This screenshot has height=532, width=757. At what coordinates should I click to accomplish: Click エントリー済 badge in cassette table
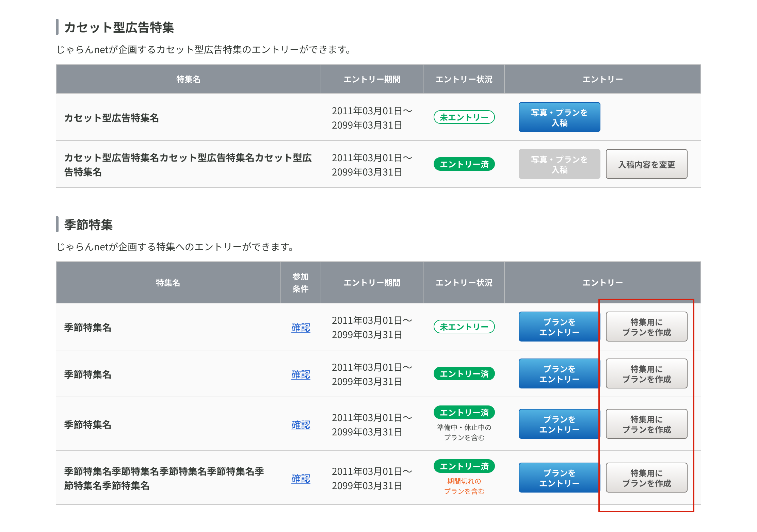point(464,164)
